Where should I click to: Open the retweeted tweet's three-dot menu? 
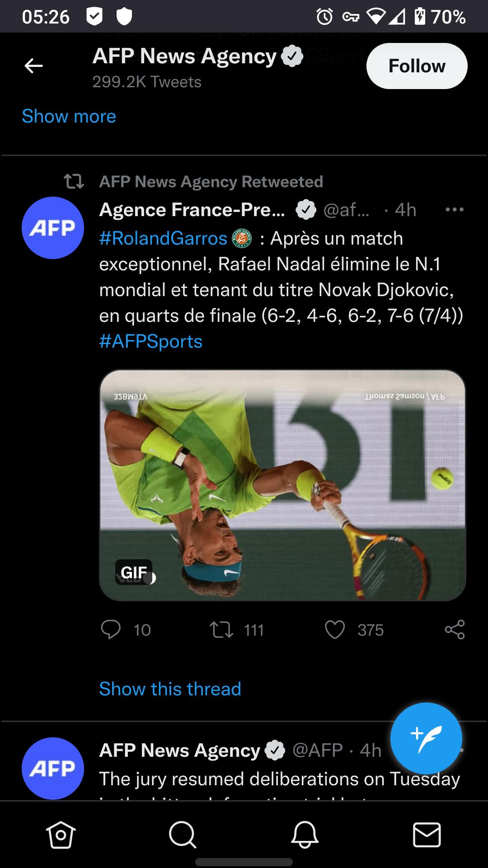[454, 210]
